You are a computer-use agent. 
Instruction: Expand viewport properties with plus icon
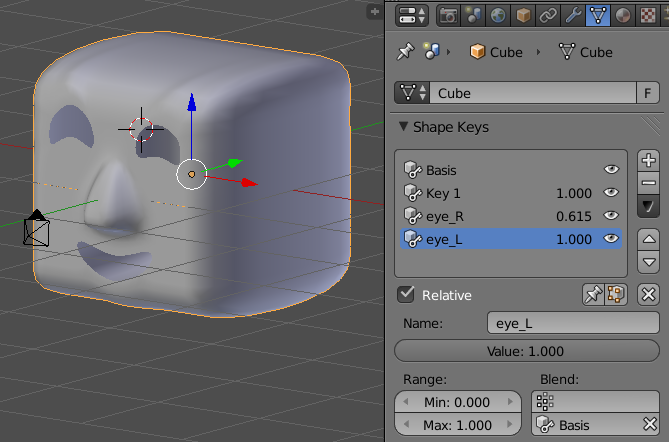[x=375, y=12]
